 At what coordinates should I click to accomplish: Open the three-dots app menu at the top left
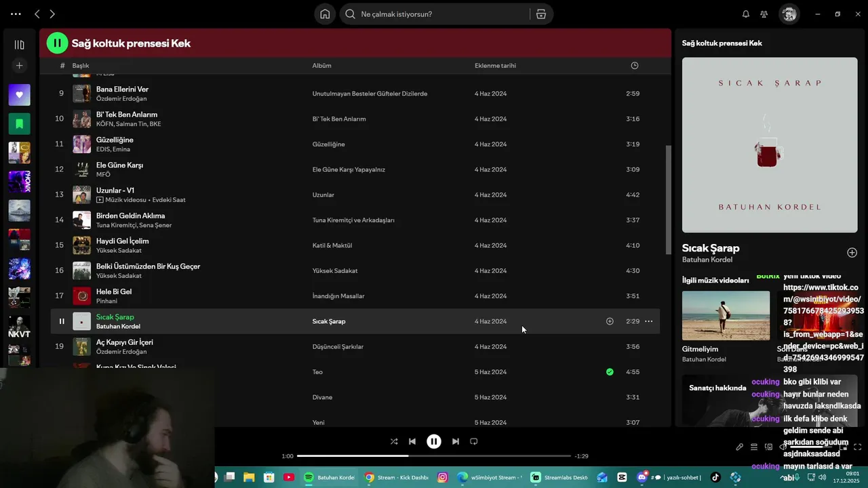(16, 14)
